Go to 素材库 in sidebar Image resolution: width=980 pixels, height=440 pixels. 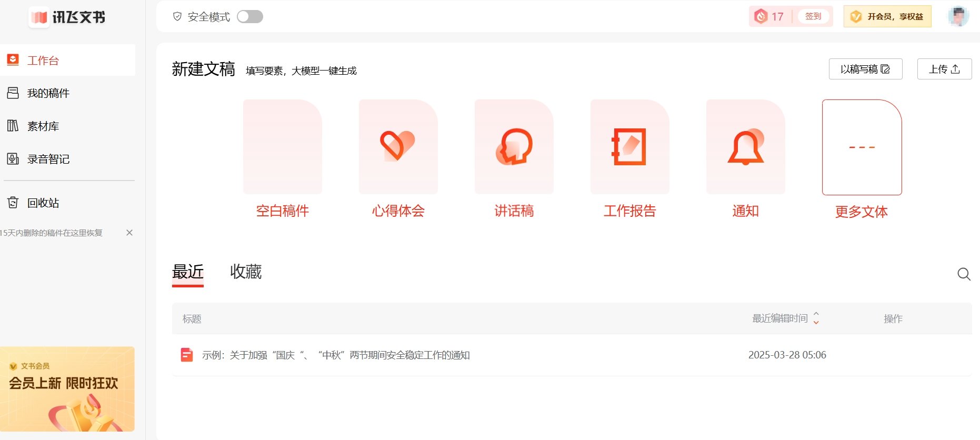coord(43,126)
